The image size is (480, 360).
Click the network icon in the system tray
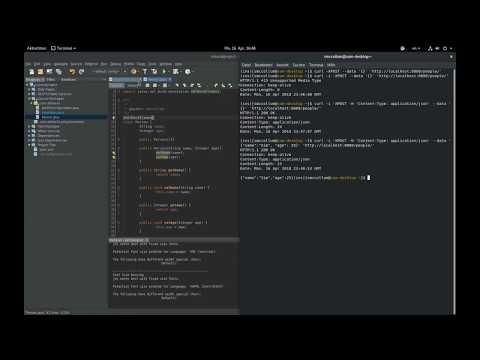pyautogui.click(x=430, y=48)
